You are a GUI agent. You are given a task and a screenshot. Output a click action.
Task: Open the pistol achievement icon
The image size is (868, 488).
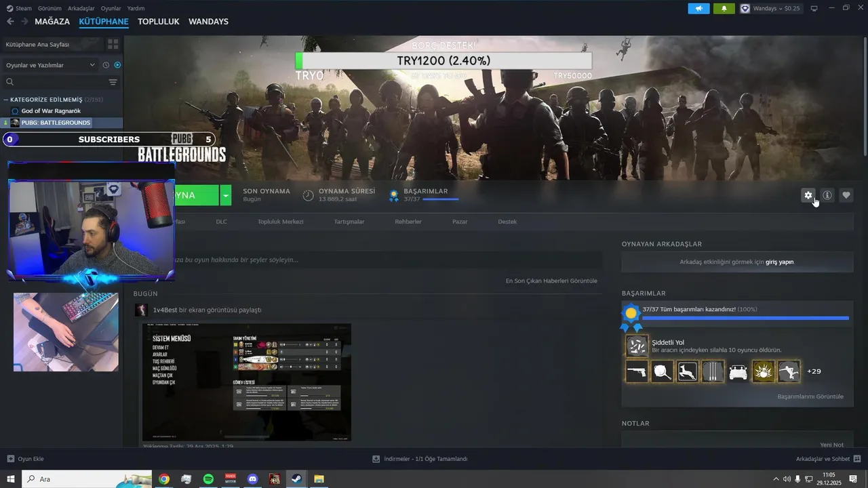point(636,371)
